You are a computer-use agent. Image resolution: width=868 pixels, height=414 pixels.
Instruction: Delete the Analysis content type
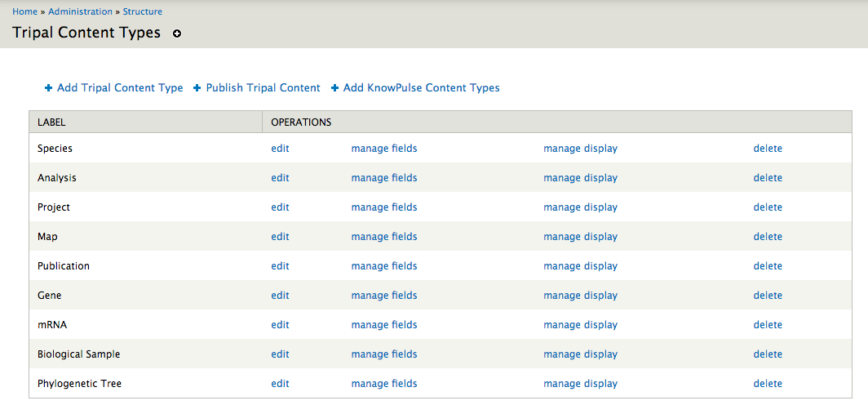click(768, 178)
